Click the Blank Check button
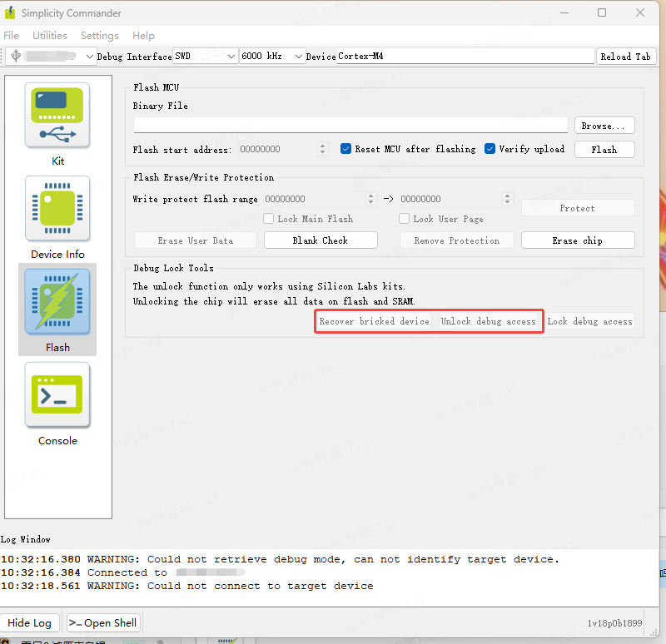 (321, 240)
